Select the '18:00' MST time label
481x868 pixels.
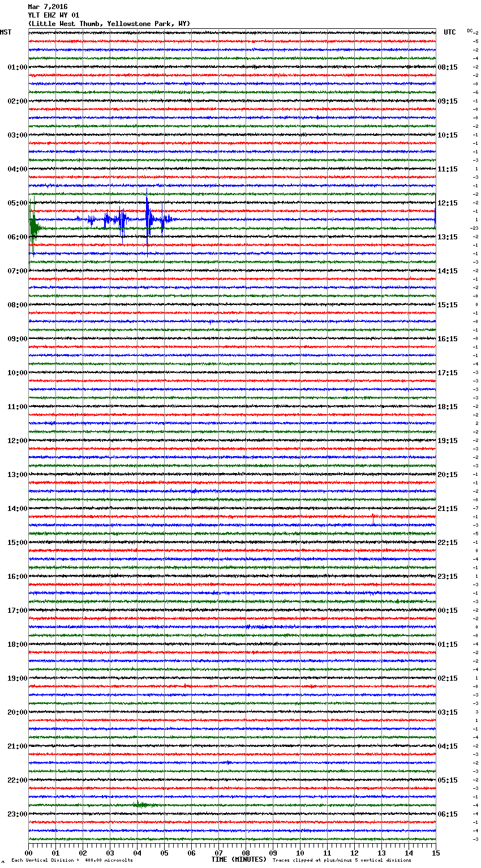coord(17,644)
